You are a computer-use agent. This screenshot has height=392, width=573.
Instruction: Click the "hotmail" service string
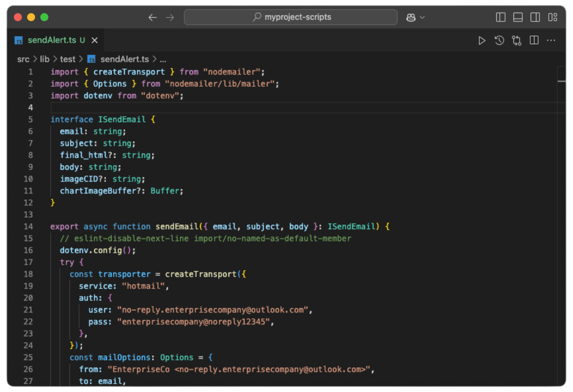143,286
